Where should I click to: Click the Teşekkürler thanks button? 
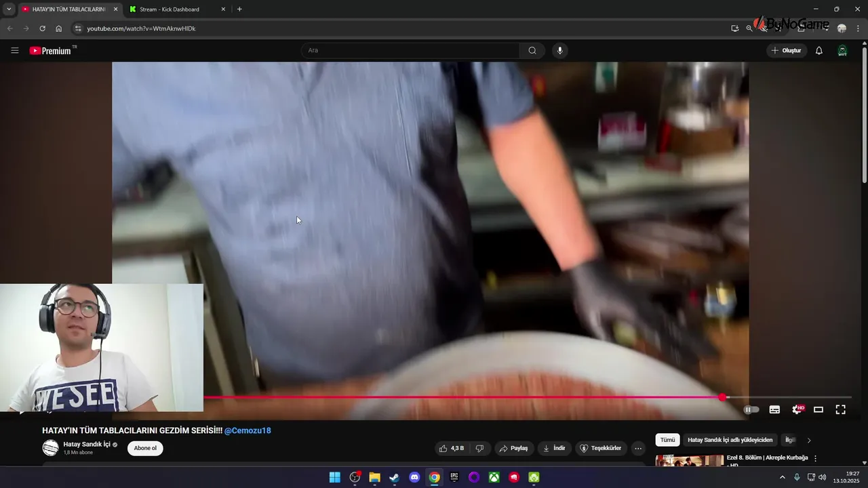click(601, 448)
